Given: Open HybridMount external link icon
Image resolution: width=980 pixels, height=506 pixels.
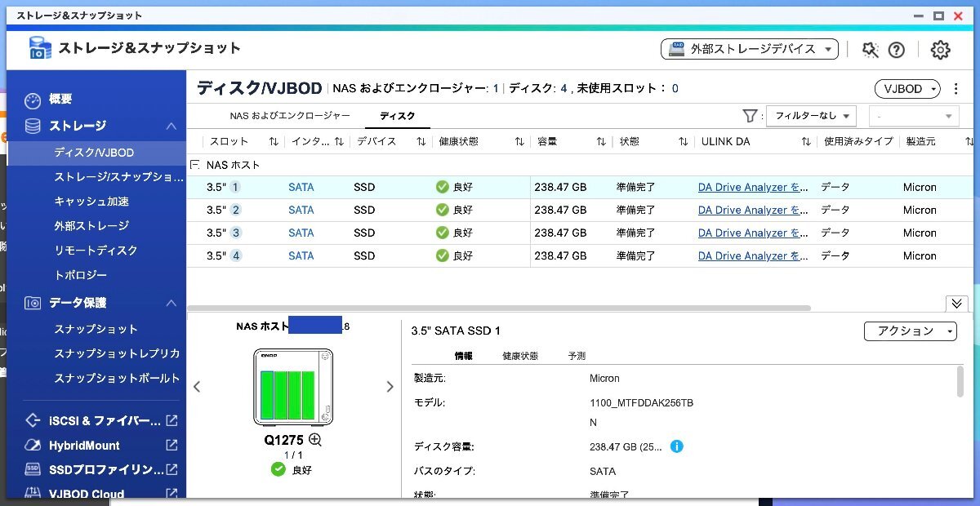Looking at the screenshot, I should point(171,446).
